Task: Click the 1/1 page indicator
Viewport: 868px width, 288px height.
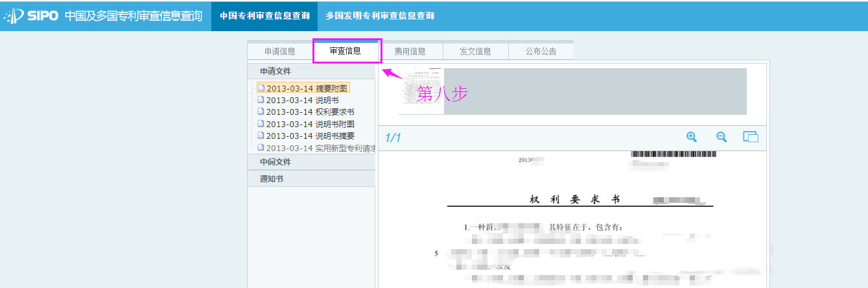Action: (393, 138)
